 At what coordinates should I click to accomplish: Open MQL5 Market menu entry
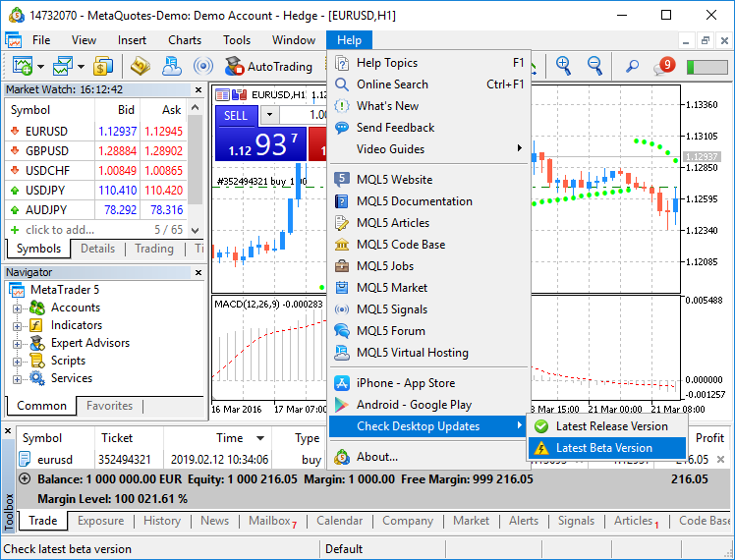(x=429, y=287)
